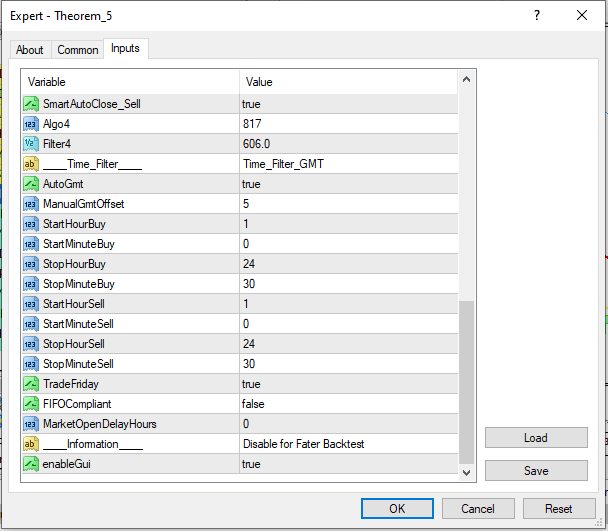Click the string icon beside ____Time_Filter____
Screen dimensions: 608x531
(31, 164)
